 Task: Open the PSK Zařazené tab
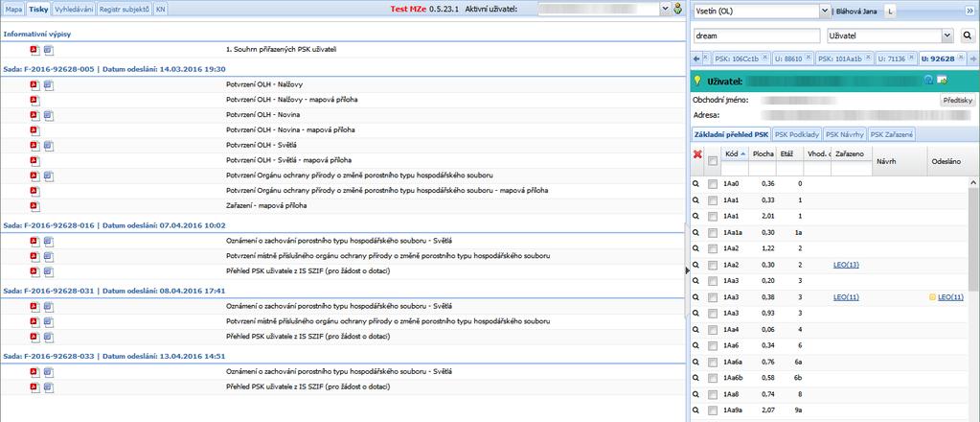pos(893,134)
